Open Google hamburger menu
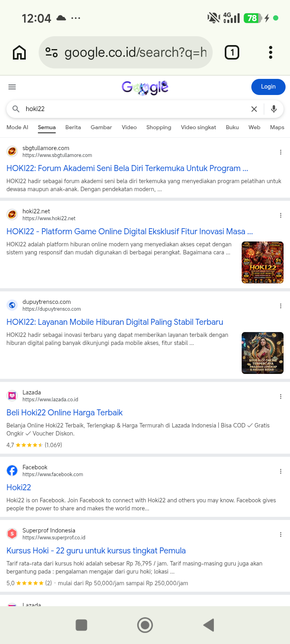This screenshot has width=290, height=644. (x=12, y=87)
